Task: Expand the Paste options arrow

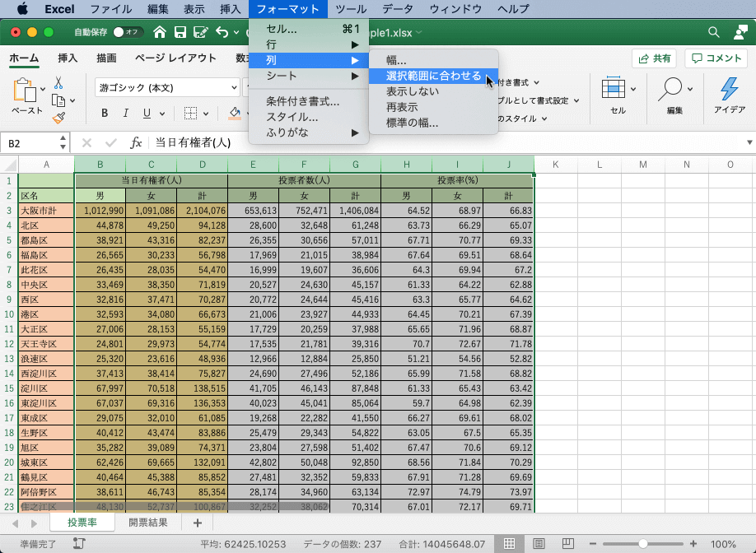Action: (43, 89)
